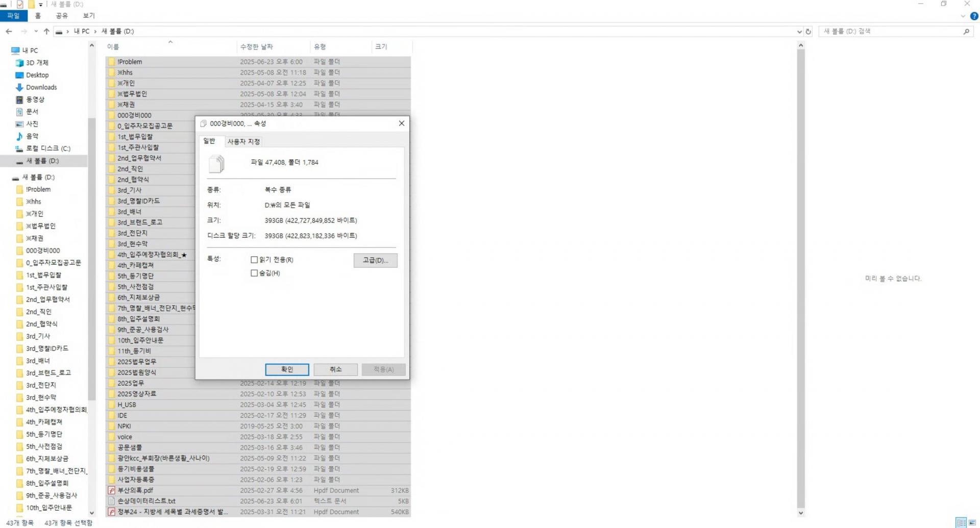Select the 일반 tab in properties dialog
Image resolution: width=980 pixels, height=528 pixels.
coord(209,141)
